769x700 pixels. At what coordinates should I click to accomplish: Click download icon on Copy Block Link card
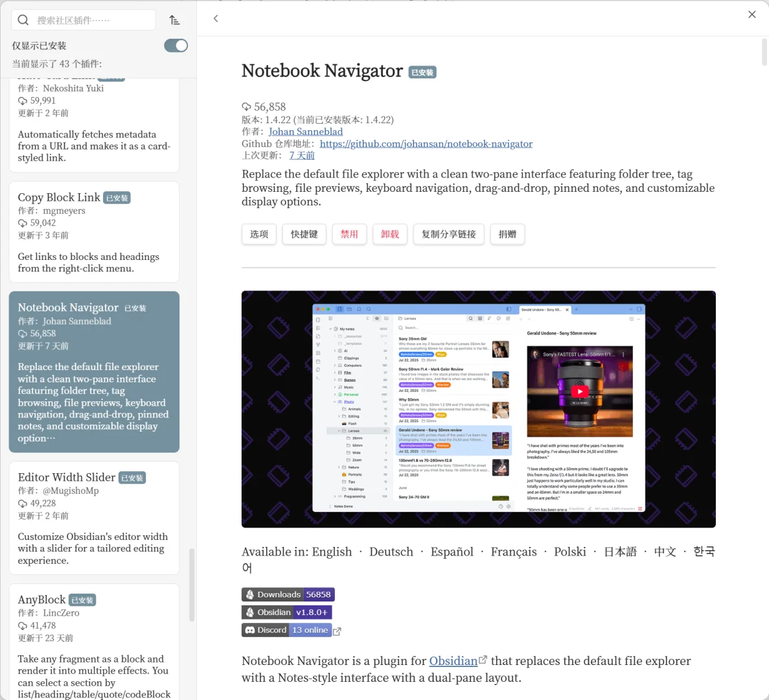(23, 223)
